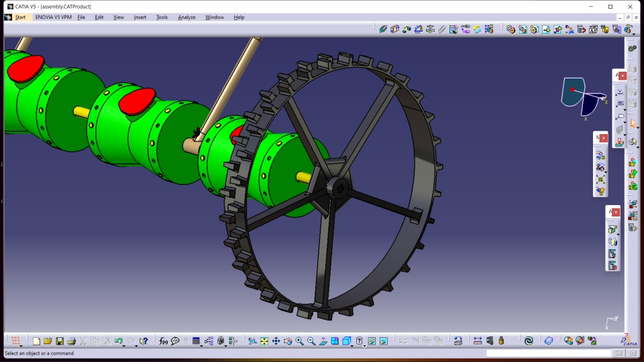Image resolution: width=644 pixels, height=362 pixels.
Task: Click the Zoom Out magnifier
Action: [311, 341]
